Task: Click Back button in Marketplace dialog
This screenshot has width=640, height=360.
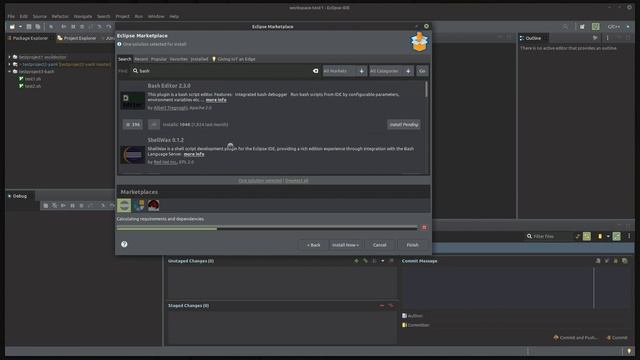Action: [x=313, y=245]
